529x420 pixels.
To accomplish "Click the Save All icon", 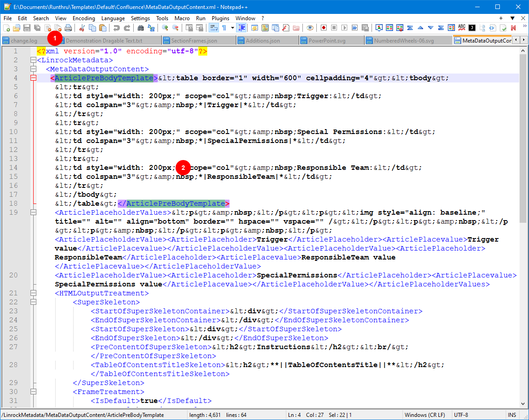I will (37, 28).
